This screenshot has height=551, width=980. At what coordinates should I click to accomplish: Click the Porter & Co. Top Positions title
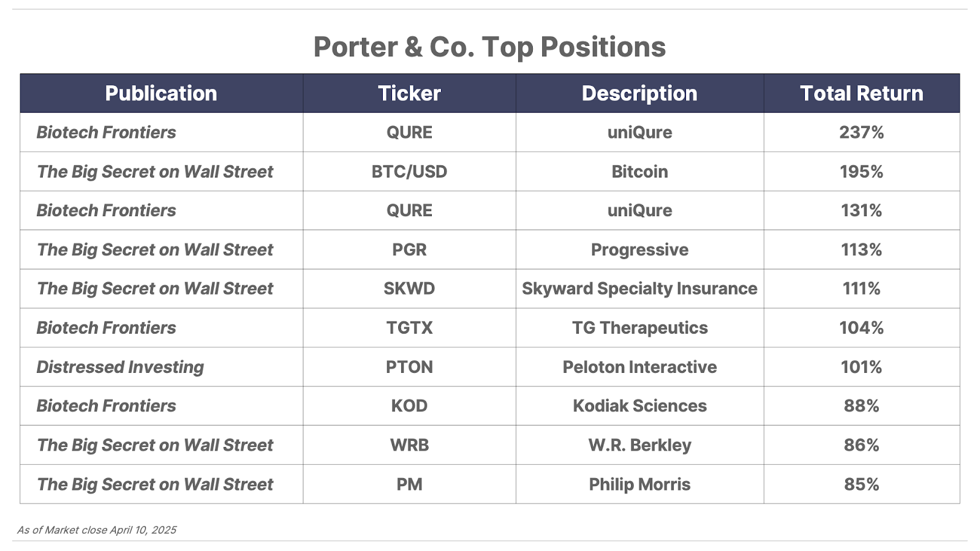489,47
